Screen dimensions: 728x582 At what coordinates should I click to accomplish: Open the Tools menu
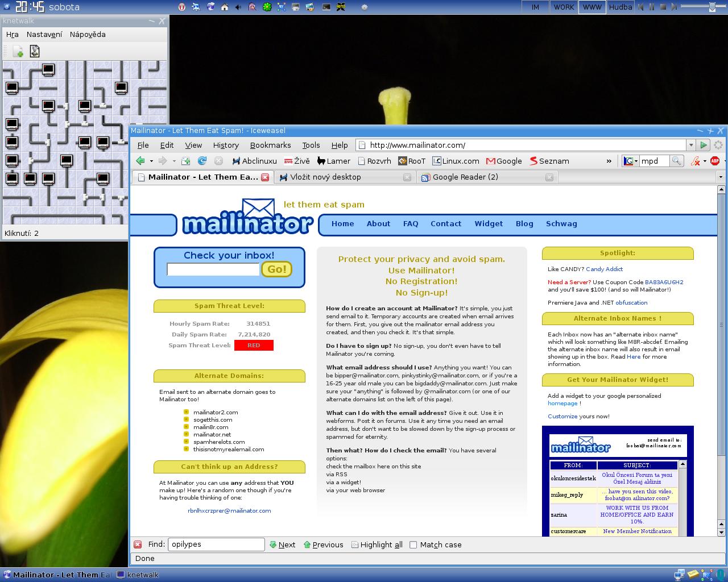click(x=311, y=145)
